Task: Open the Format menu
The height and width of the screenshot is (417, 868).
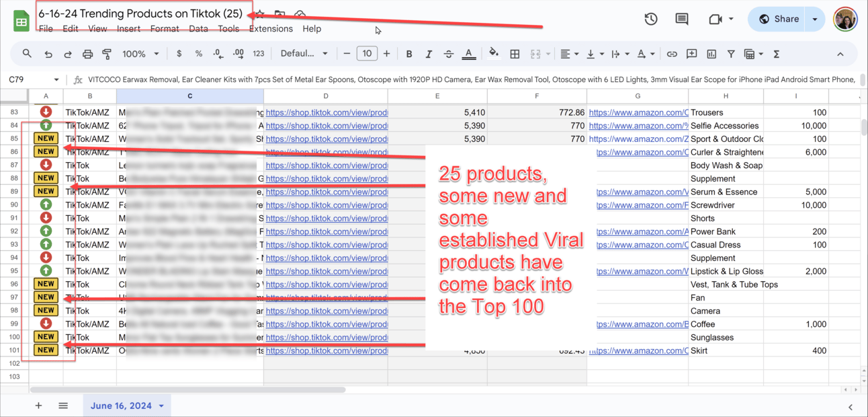Action: [165, 29]
